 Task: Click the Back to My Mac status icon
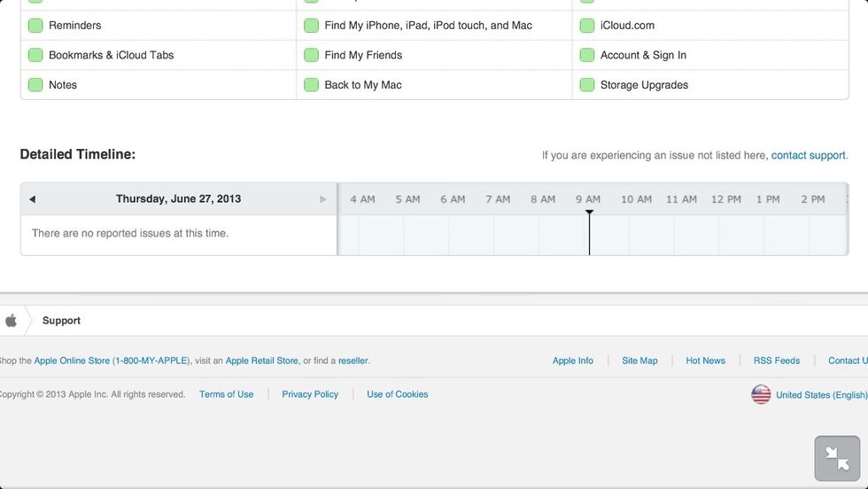click(x=311, y=85)
